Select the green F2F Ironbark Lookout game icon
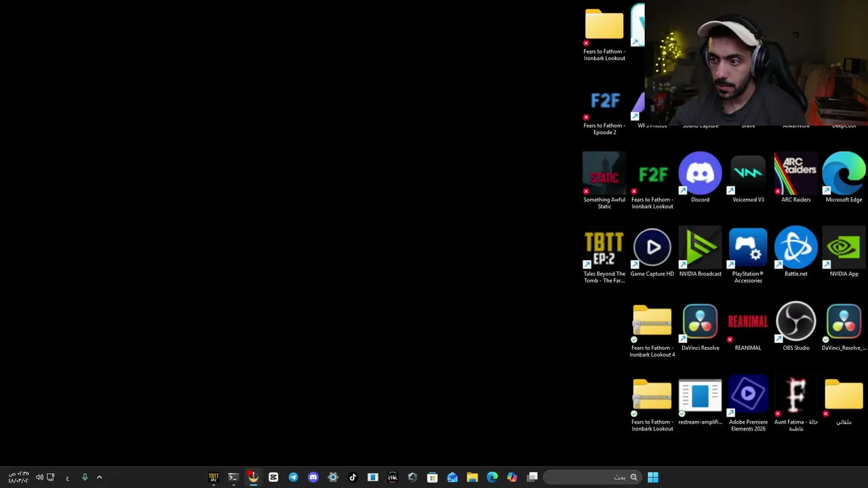 (x=652, y=182)
